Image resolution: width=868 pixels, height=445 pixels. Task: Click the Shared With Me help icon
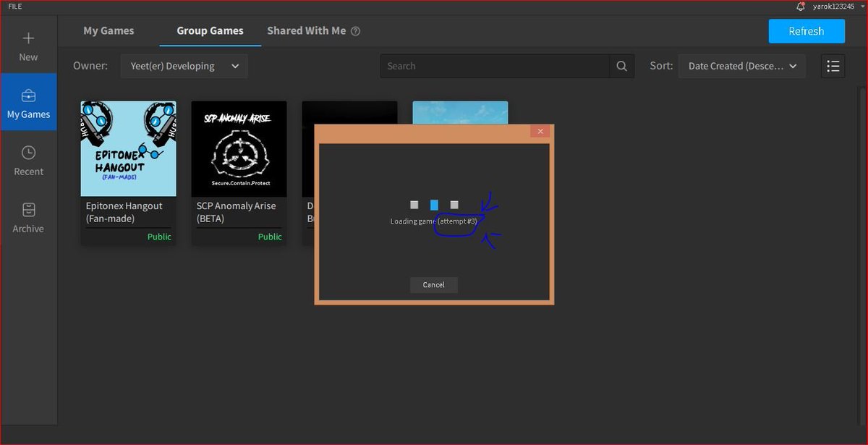(354, 31)
